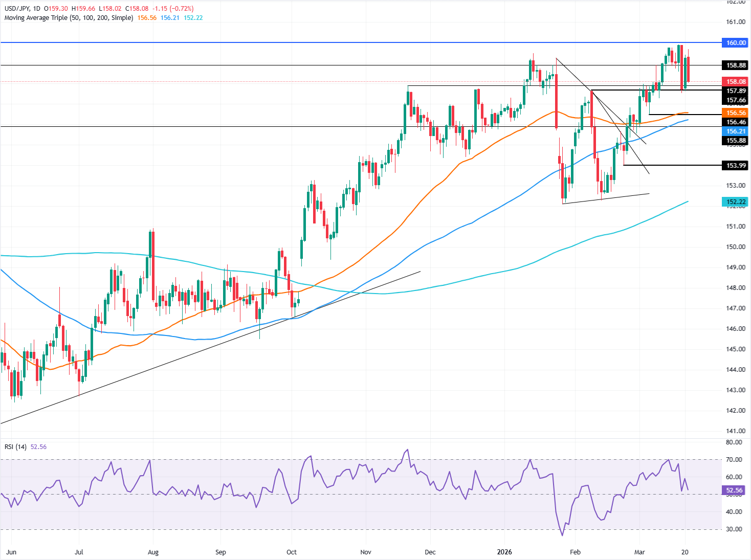The image size is (751, 560).
Task: Click the 153.99 horizontal level label
Action: click(x=736, y=166)
